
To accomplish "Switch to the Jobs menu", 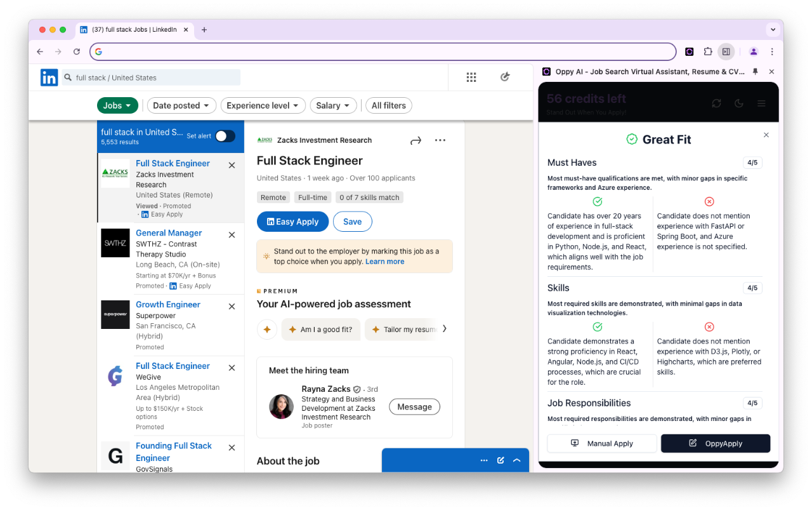I will point(117,105).
